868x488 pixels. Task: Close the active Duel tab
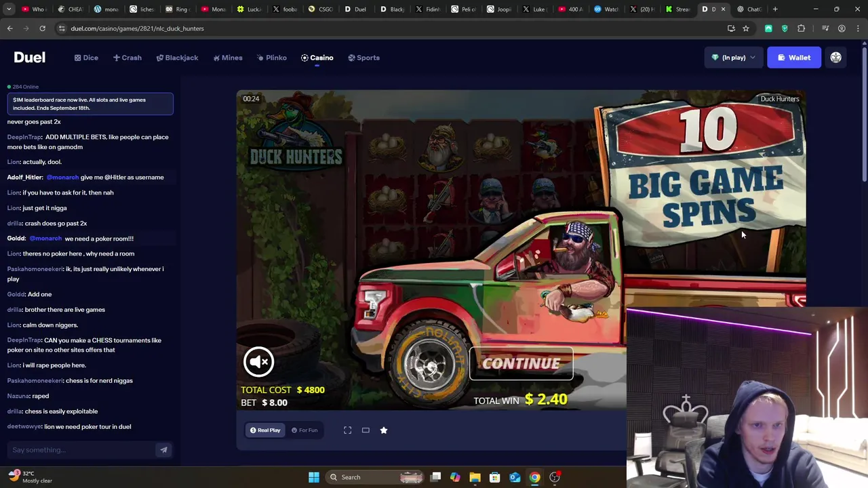(723, 9)
